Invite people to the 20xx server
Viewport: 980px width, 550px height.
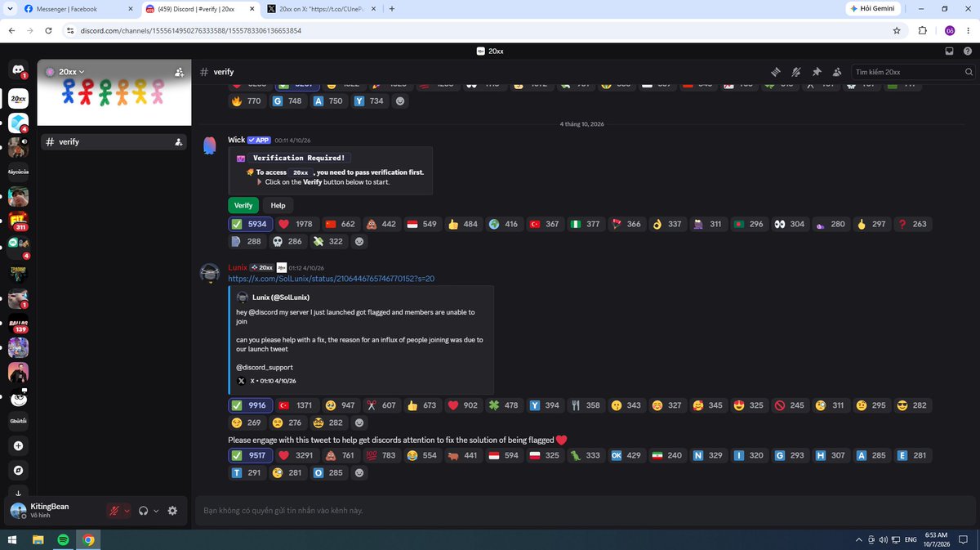point(179,72)
